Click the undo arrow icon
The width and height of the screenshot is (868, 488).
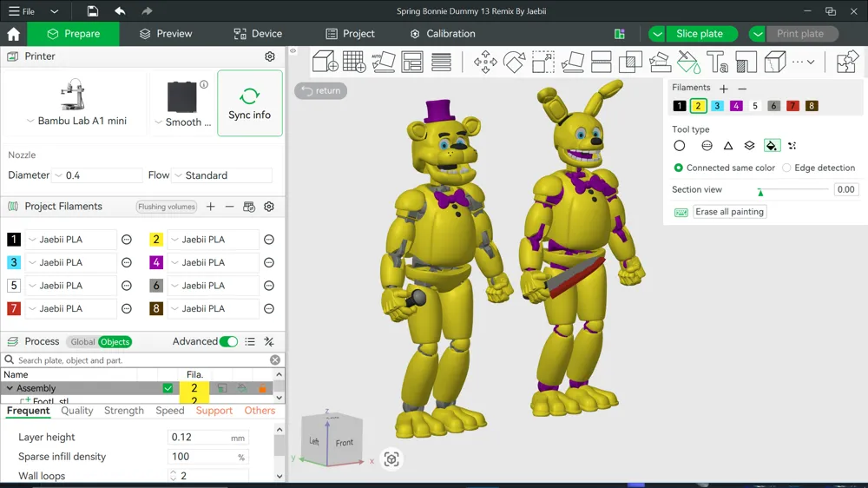coord(120,11)
